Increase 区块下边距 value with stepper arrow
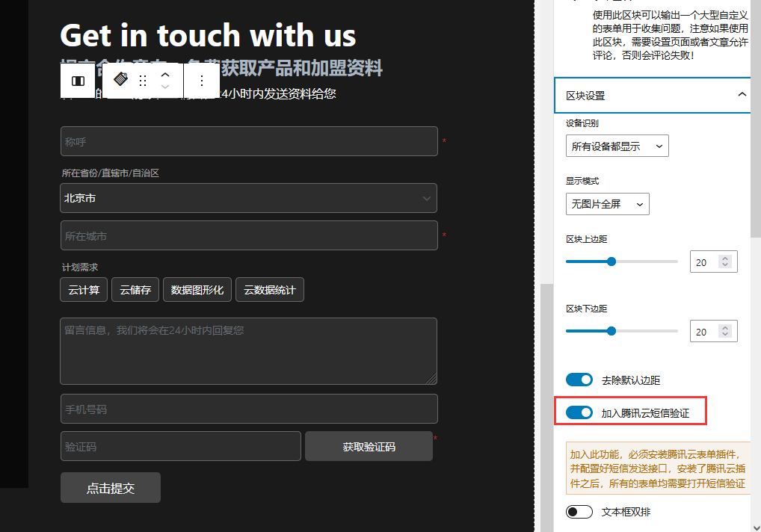Screen dimensions: 761x532 pos(724,327)
